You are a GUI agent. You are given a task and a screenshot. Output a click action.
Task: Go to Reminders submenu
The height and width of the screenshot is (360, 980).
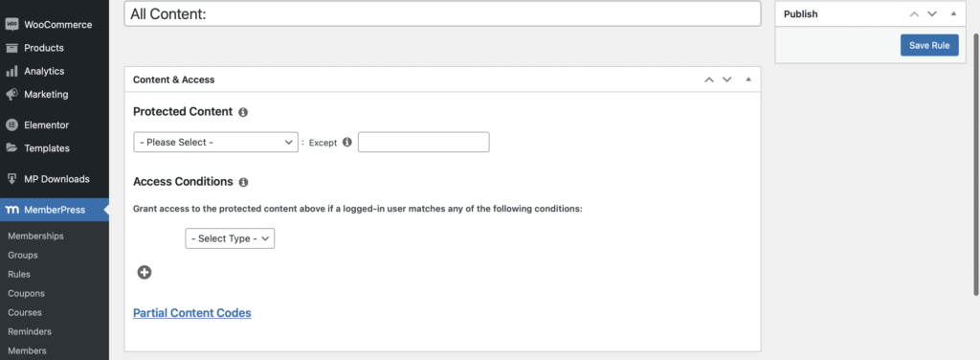coord(30,331)
